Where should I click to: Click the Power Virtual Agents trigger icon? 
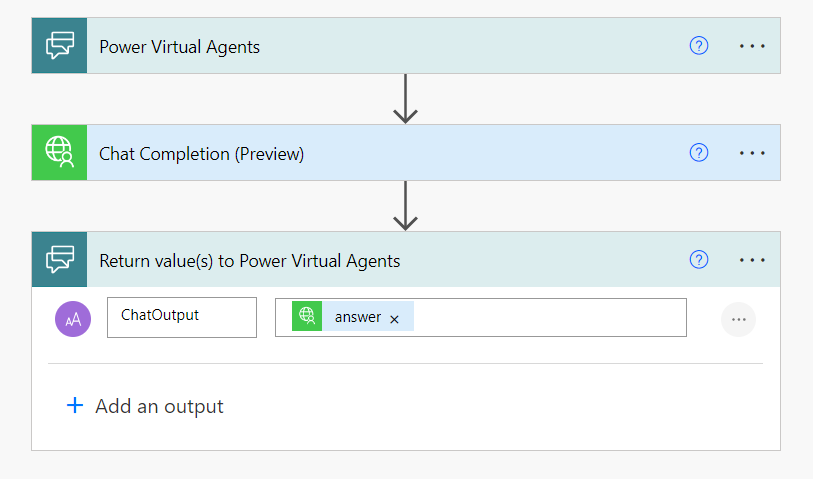click(59, 46)
